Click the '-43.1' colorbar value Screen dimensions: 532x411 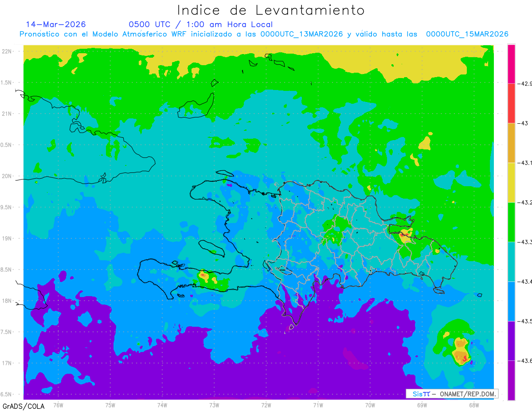[x=525, y=163]
